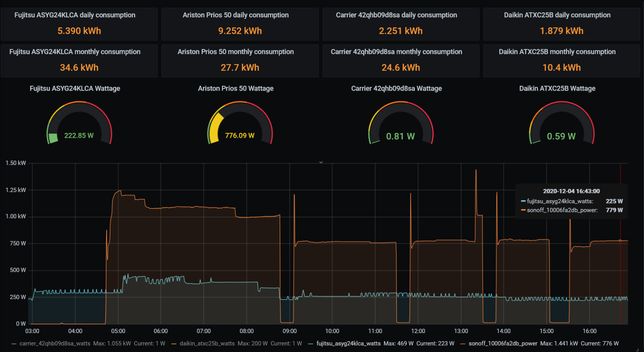Open the Ariston Prios 50 monthly consumption panel title
Image resolution: width=644 pixels, height=352 pixels.
point(235,52)
